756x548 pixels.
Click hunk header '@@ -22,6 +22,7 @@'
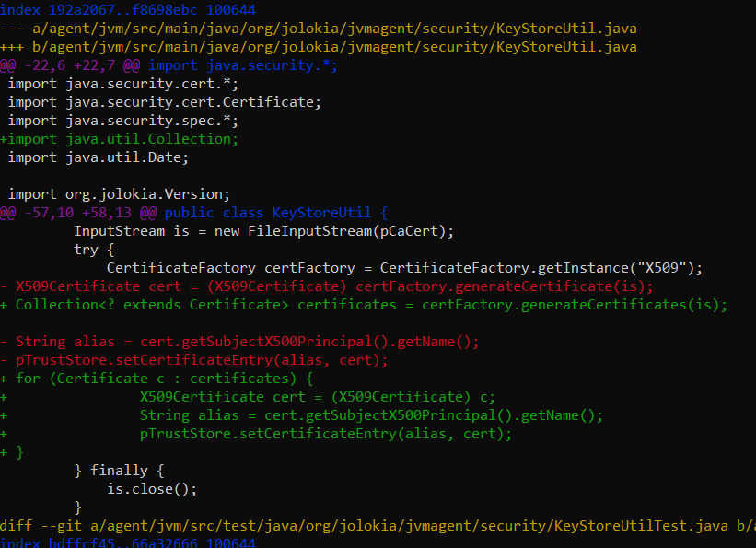click(169, 65)
